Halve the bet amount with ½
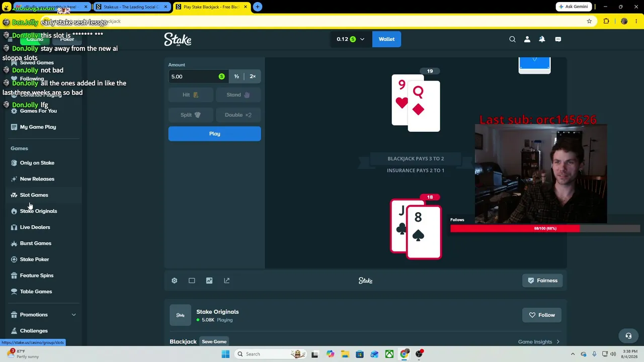Image resolution: width=644 pixels, height=362 pixels. click(x=236, y=76)
